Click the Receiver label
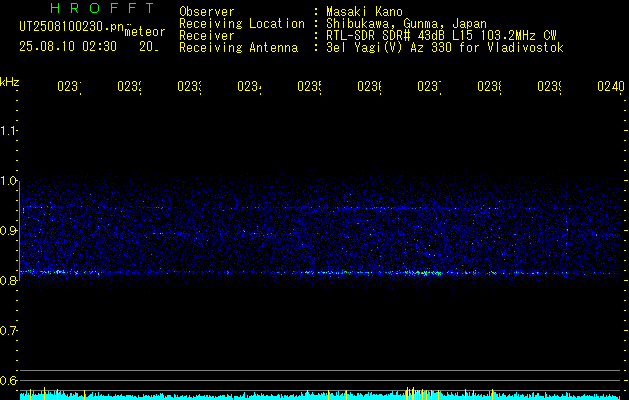 (207, 36)
